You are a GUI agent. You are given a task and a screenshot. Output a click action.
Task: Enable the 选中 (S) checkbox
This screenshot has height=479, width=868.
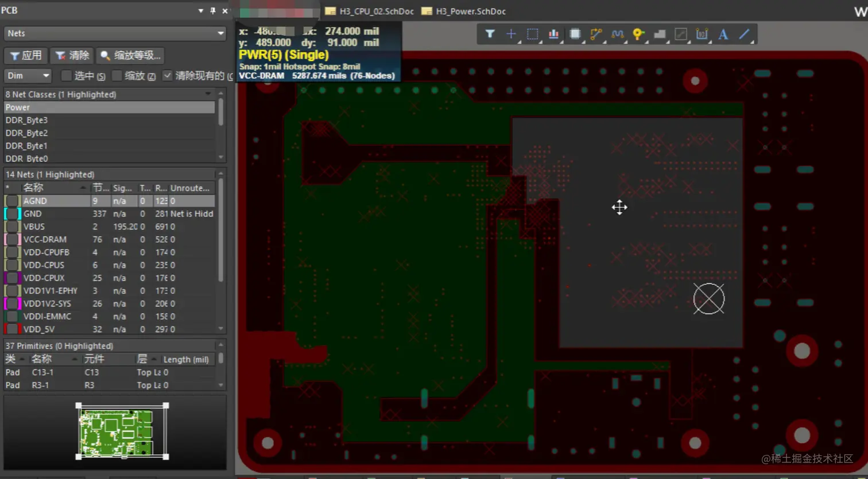coord(67,76)
